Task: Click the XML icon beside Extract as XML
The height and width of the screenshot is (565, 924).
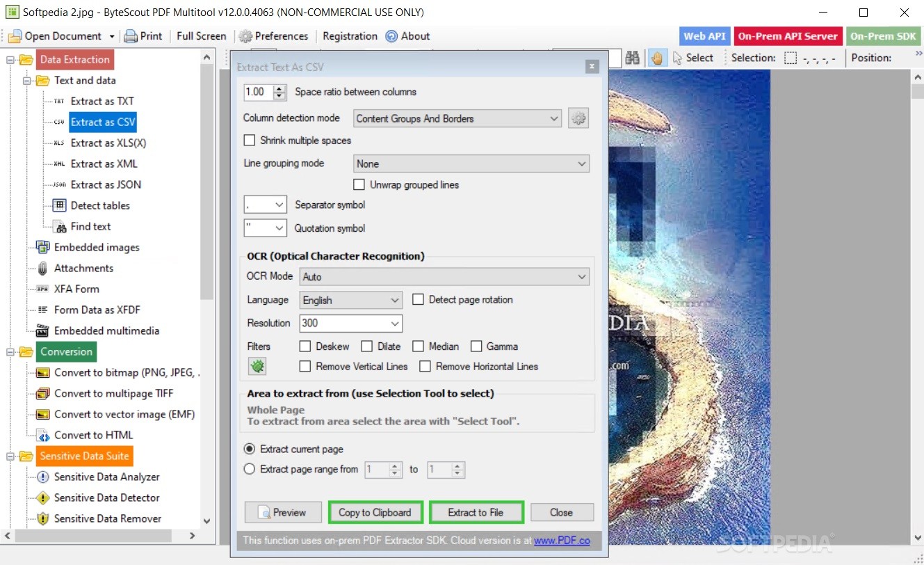Action: [59, 164]
